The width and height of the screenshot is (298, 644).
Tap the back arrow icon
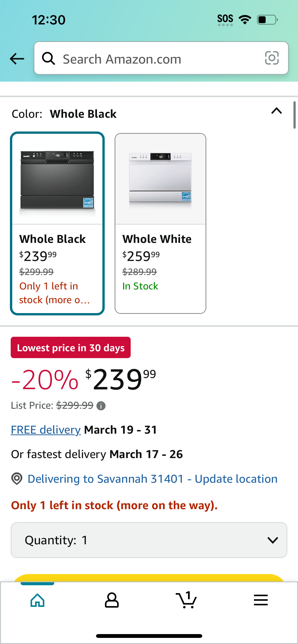tap(17, 59)
